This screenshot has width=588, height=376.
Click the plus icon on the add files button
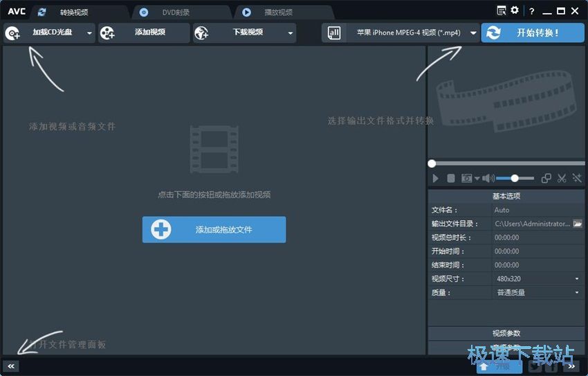(x=161, y=229)
